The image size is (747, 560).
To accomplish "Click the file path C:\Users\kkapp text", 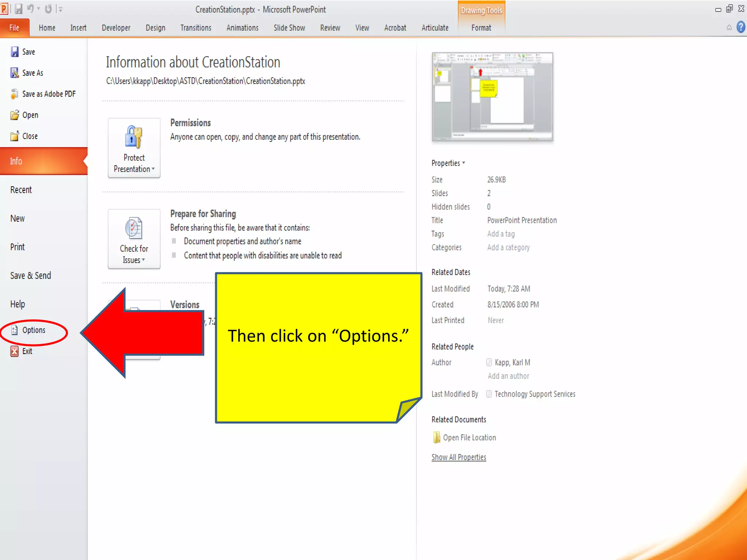I will 206,81.
